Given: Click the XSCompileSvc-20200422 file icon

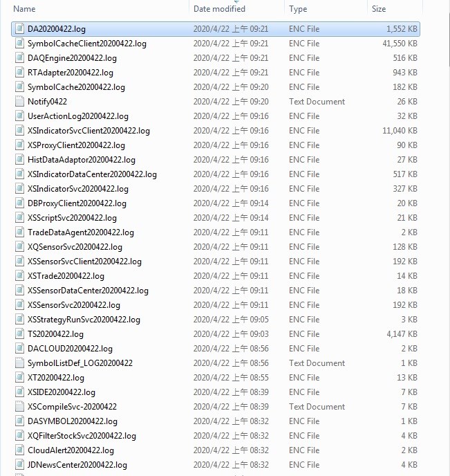Looking at the screenshot, I should pos(19,407).
